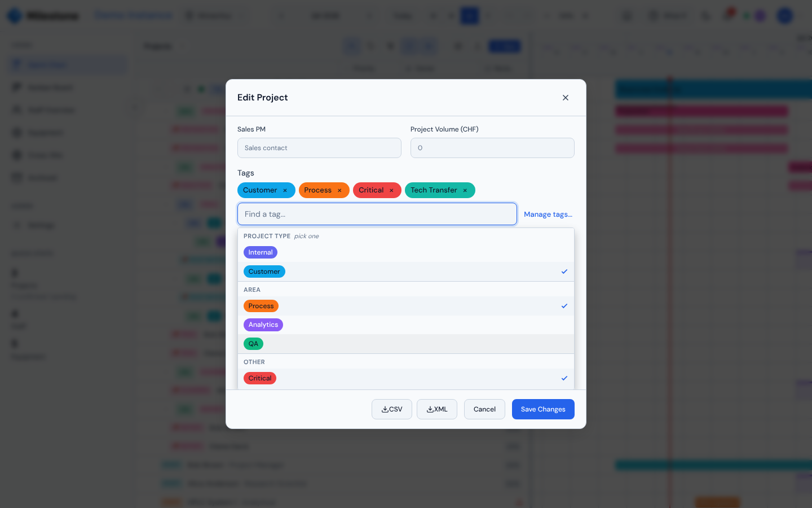Click the "Edit Project" dialog title
Screen dimensions: 812x508
(263, 98)
